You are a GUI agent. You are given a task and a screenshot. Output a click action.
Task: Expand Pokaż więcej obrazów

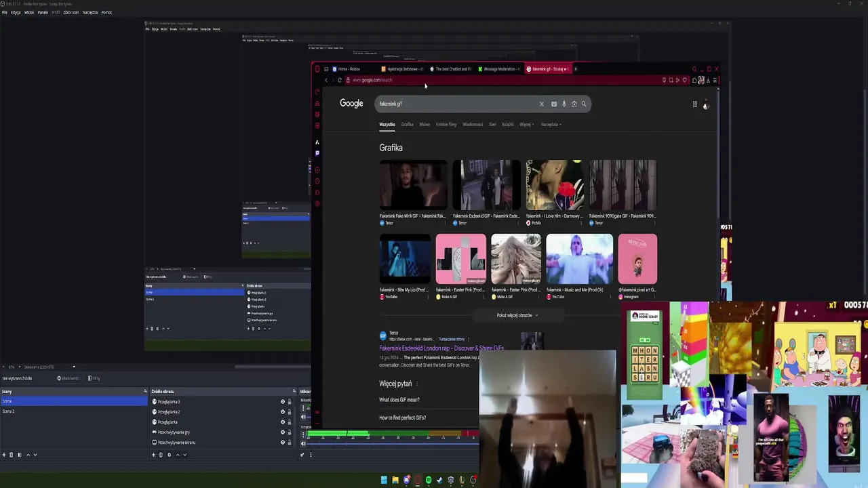(x=517, y=315)
